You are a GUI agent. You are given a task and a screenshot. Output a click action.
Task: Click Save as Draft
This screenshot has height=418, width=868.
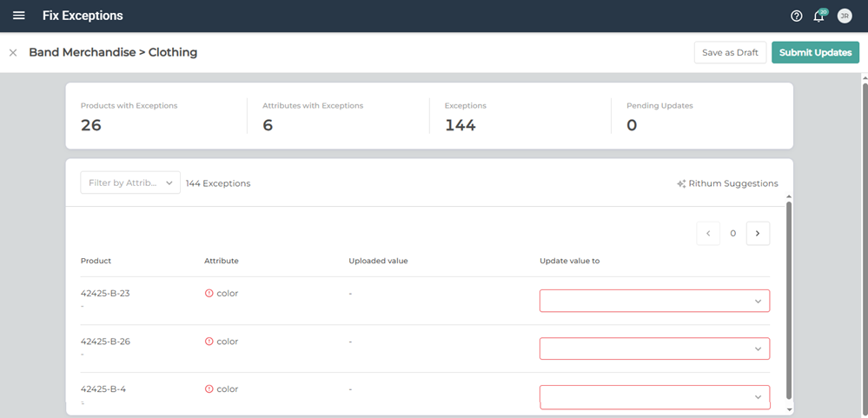pos(730,53)
